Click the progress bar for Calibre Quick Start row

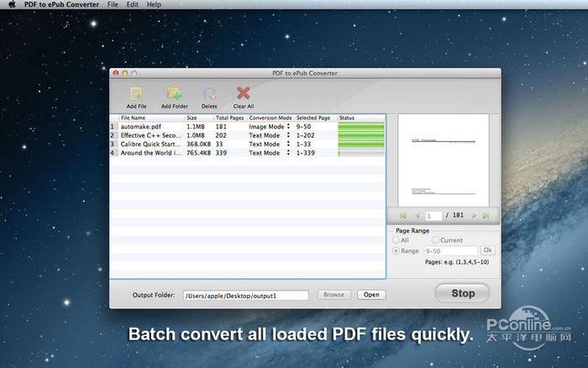point(361,145)
